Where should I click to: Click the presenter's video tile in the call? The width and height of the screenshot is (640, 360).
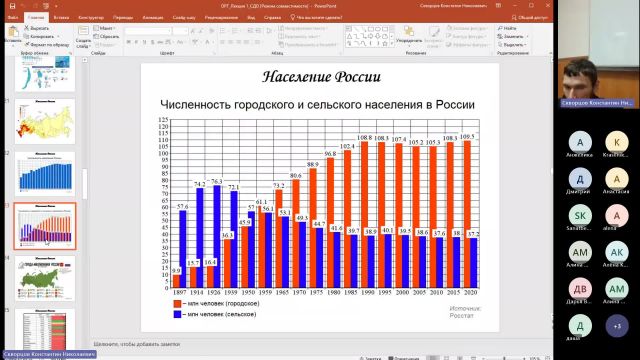[x=596, y=54]
